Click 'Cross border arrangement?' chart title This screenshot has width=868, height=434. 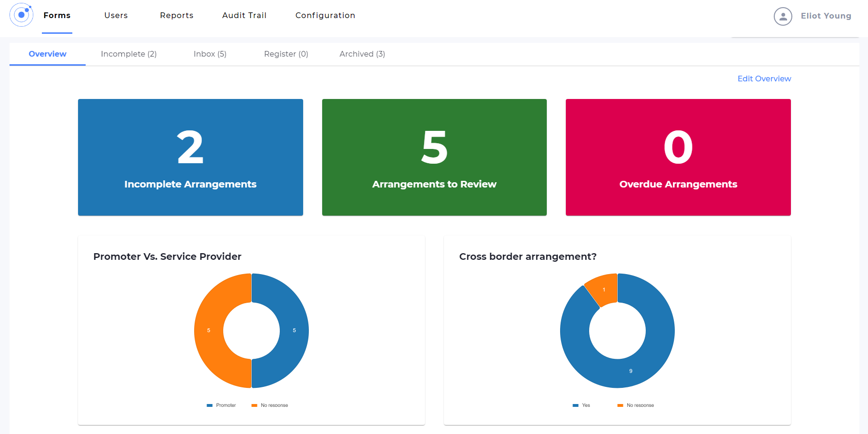tap(528, 256)
